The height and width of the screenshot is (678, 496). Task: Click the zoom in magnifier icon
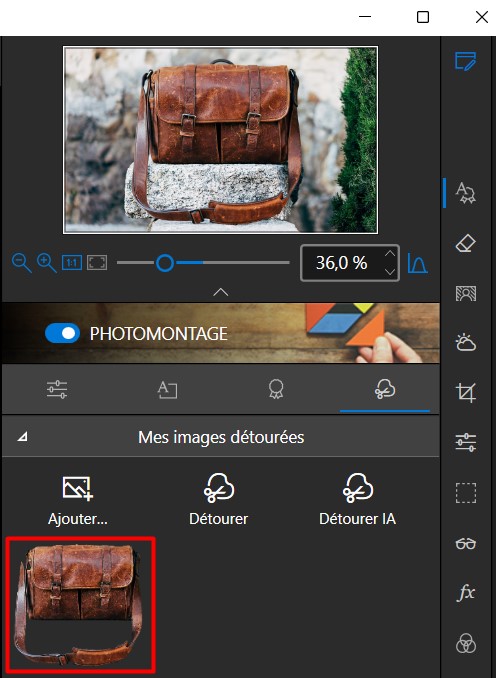[x=46, y=263]
